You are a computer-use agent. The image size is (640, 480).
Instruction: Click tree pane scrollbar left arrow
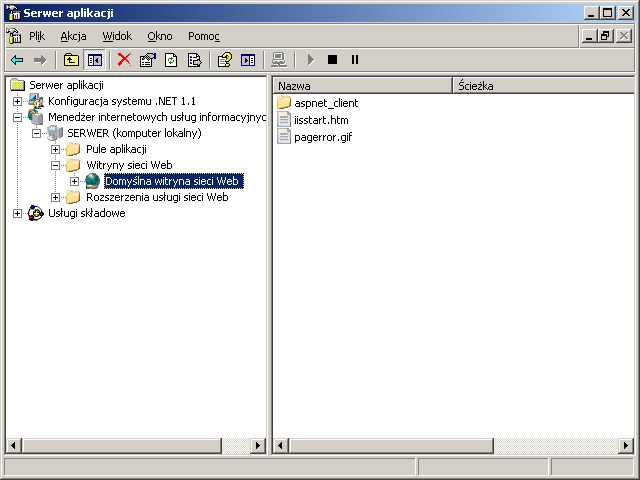point(13,446)
